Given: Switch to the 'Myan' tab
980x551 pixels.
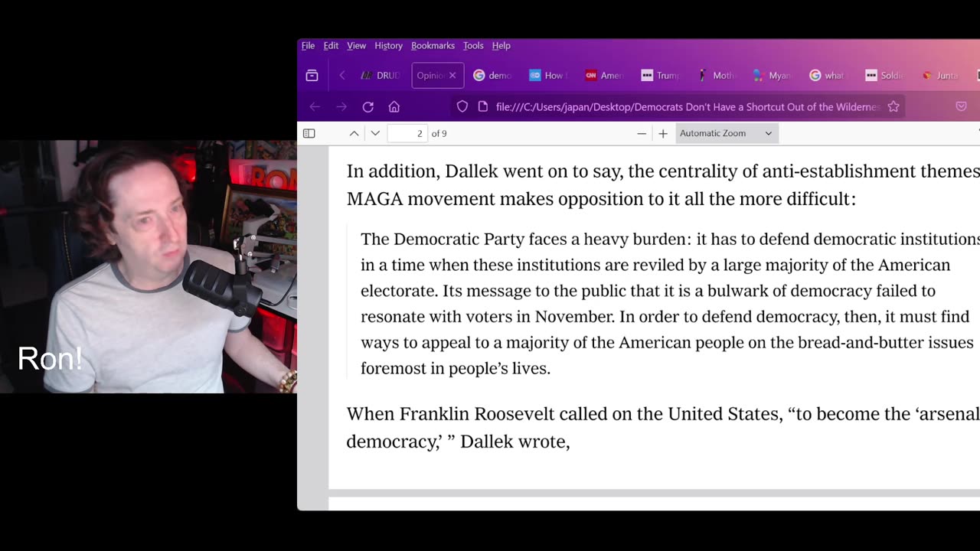Looking at the screenshot, I should [772, 76].
